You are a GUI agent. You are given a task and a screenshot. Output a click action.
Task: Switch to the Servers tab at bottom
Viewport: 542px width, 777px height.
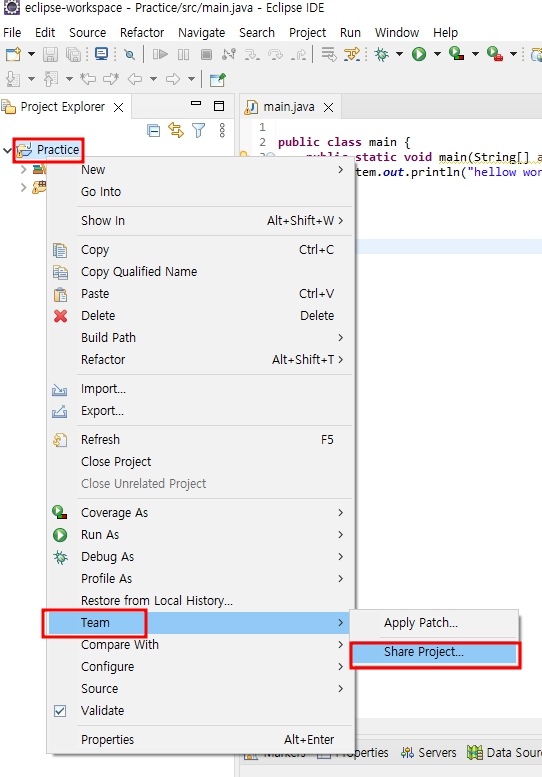(429, 753)
